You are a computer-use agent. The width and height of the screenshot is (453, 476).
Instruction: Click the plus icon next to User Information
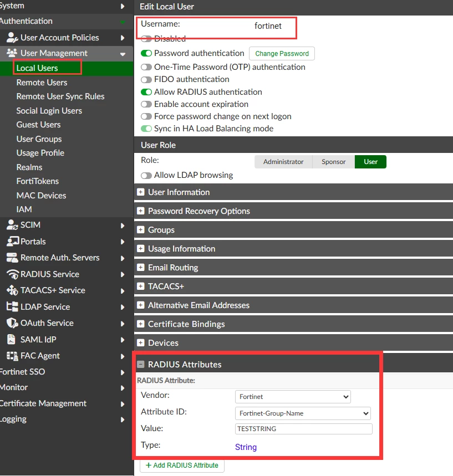(140, 192)
